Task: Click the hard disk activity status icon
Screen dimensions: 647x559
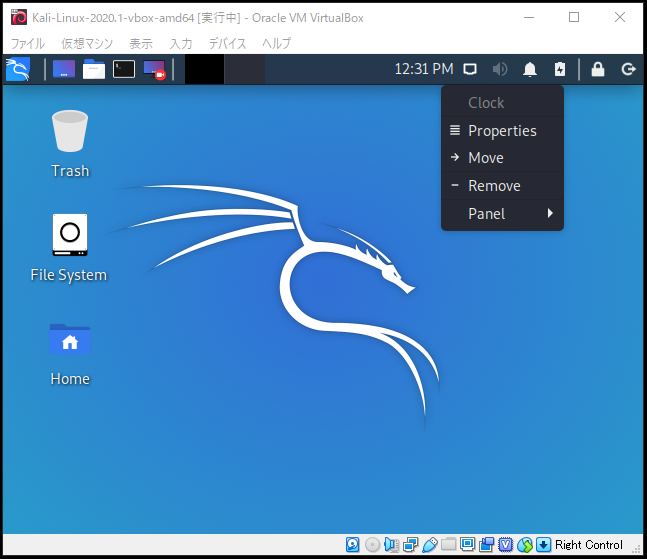Action: coord(352,545)
